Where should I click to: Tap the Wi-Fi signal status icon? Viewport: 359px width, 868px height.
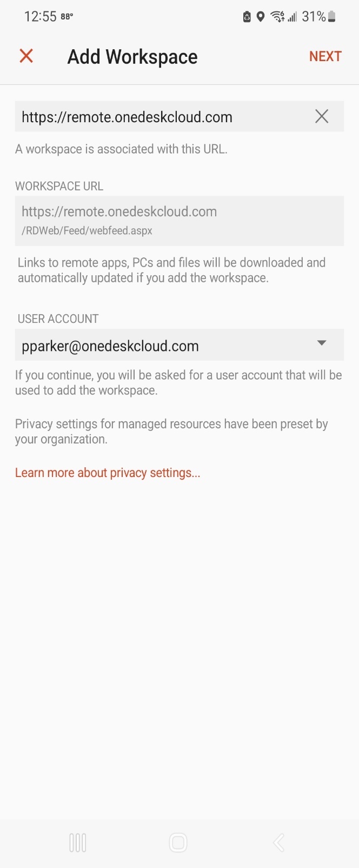point(277,17)
